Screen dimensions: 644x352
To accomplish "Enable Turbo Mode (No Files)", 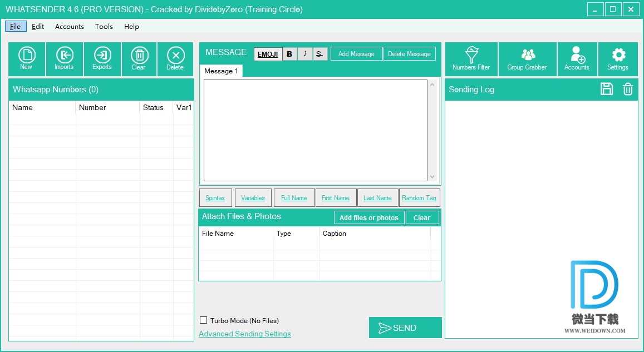I will 203,320.
